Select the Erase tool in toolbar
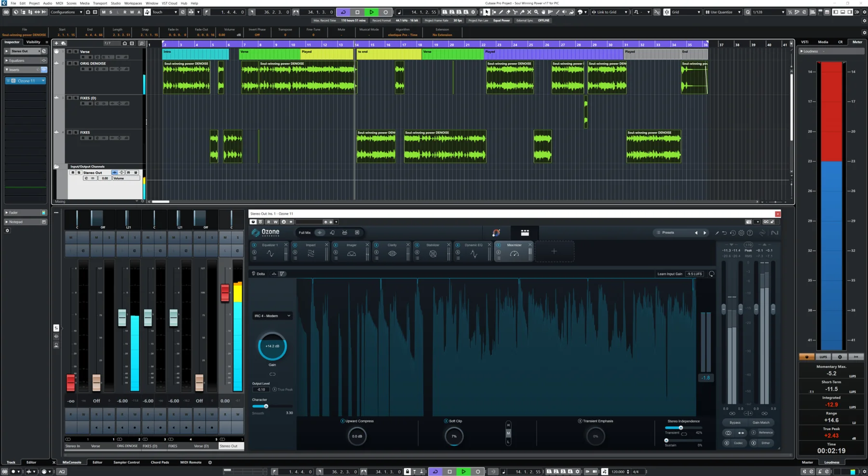 [x=508, y=12]
